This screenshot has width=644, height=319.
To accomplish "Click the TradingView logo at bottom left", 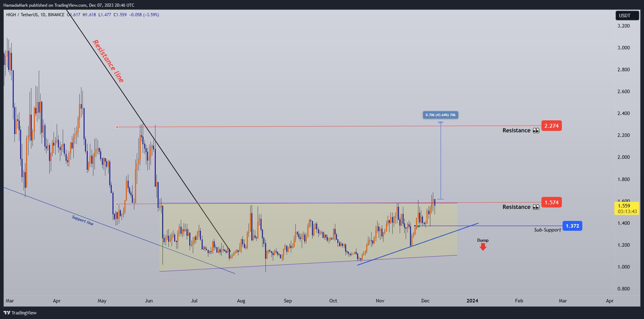I will tap(20, 313).
